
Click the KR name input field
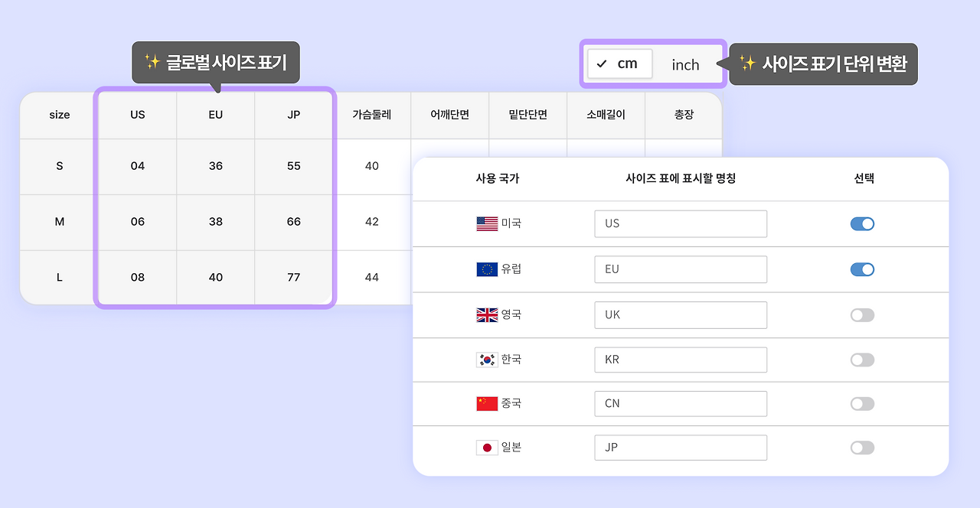coord(680,360)
